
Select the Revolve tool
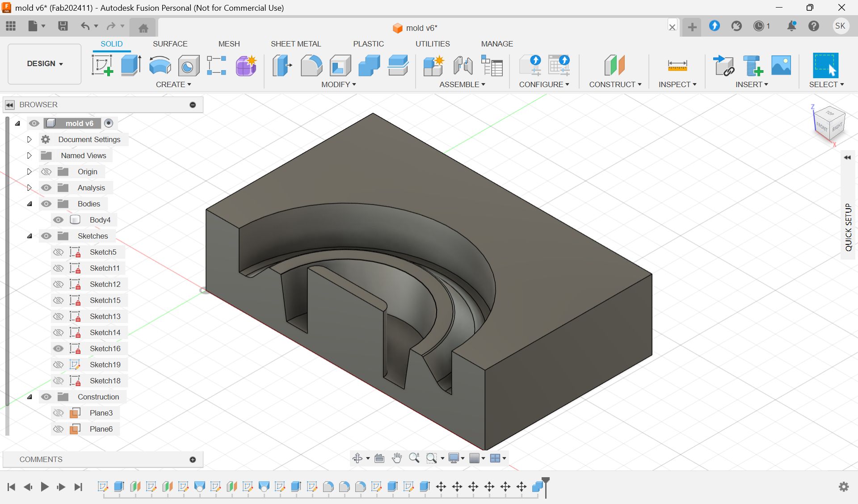pos(160,65)
